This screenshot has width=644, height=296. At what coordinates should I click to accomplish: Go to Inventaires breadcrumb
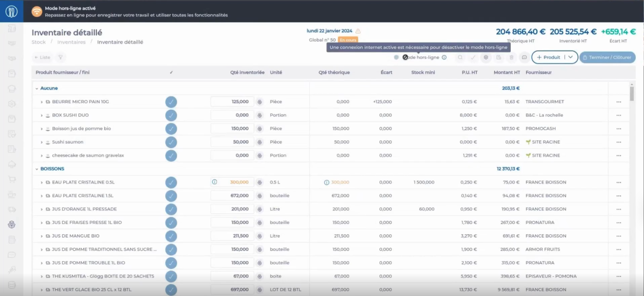[71, 42]
